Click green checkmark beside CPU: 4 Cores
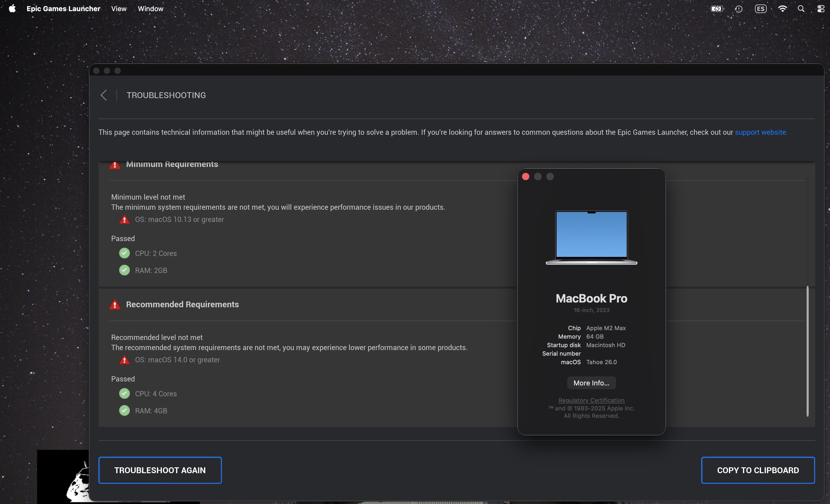 [x=124, y=394]
